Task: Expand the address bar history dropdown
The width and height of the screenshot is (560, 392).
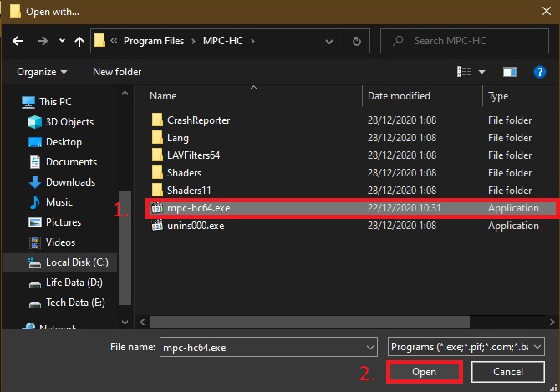Action: click(329, 42)
